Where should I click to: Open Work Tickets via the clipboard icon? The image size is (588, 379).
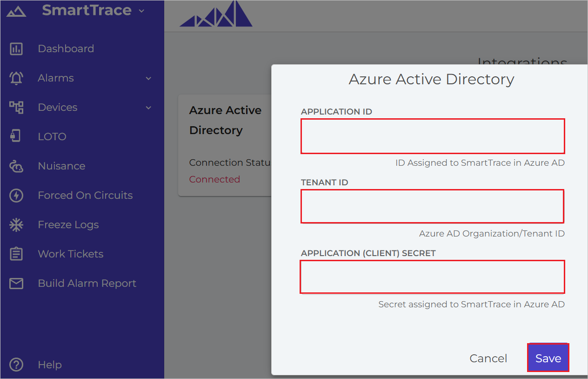16,254
